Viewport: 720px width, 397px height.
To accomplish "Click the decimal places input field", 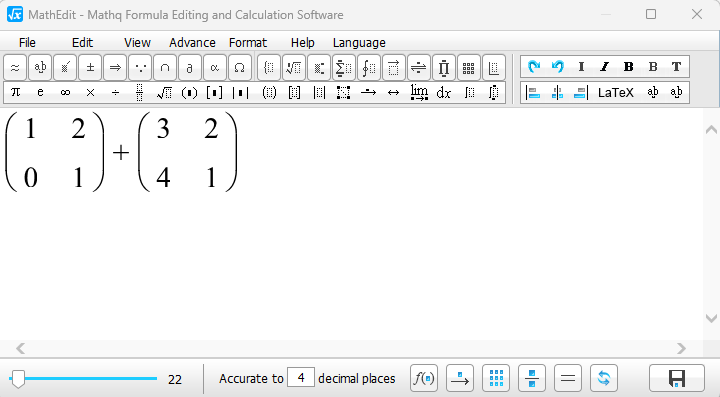I will tap(301, 378).
